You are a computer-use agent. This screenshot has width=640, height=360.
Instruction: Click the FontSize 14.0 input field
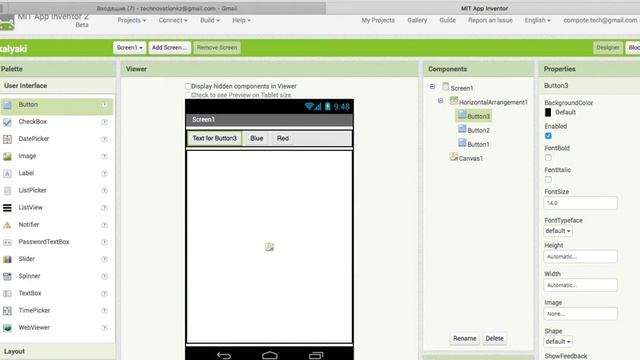580,203
